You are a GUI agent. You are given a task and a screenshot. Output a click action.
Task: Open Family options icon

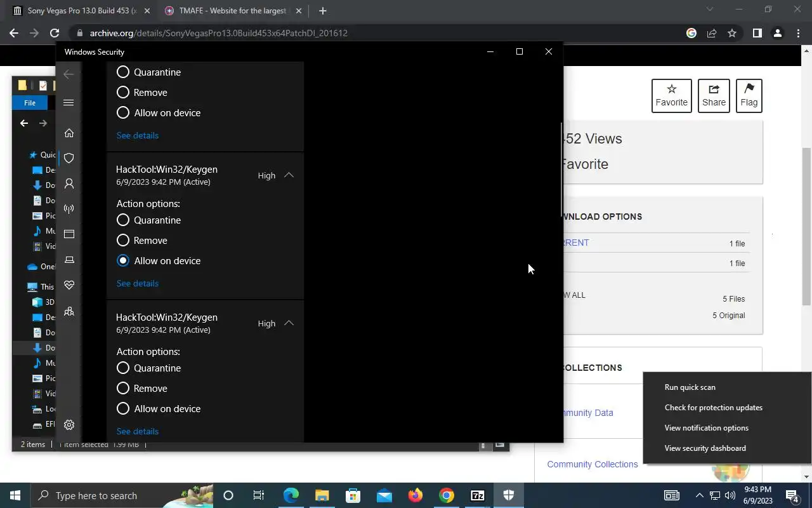pos(69,311)
